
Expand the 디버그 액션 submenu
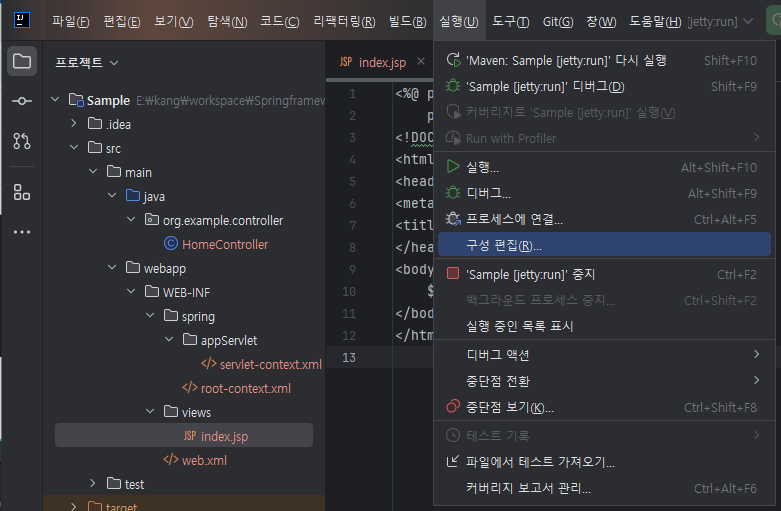click(x=604, y=355)
